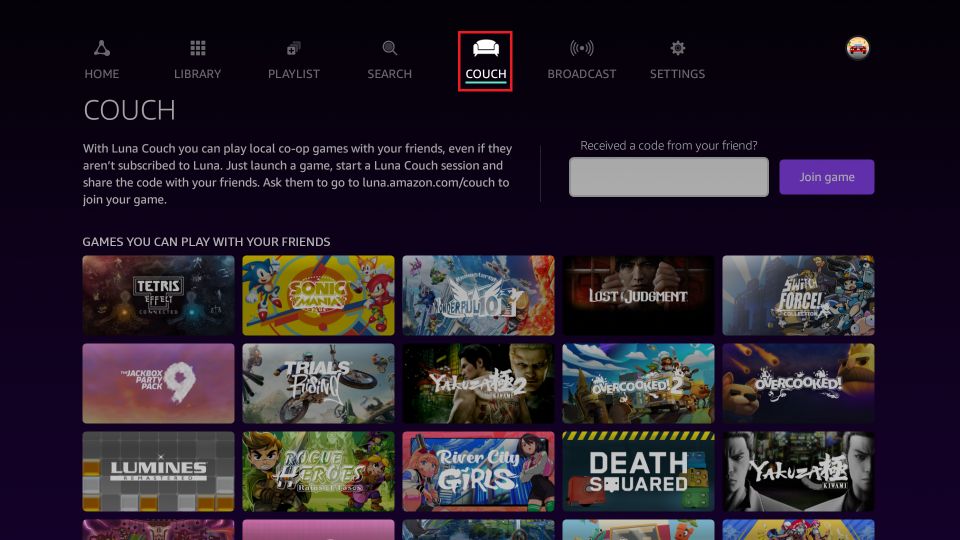
Task: Click the Search magnifier icon
Action: (x=389, y=48)
